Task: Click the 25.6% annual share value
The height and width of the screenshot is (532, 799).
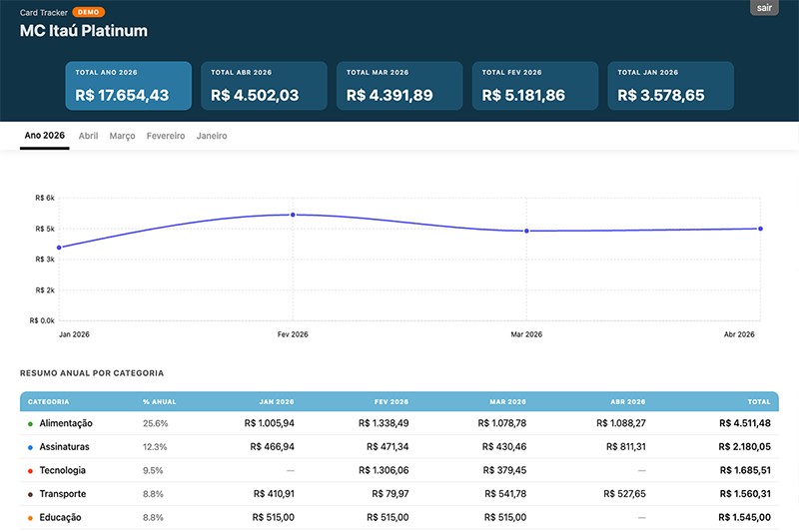Action: [156, 423]
